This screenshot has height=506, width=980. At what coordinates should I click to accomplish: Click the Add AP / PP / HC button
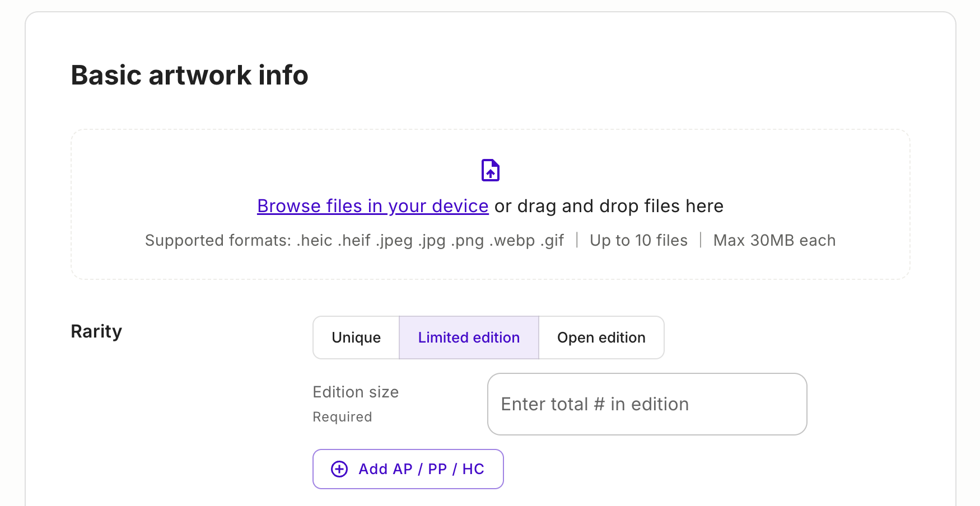tap(408, 469)
